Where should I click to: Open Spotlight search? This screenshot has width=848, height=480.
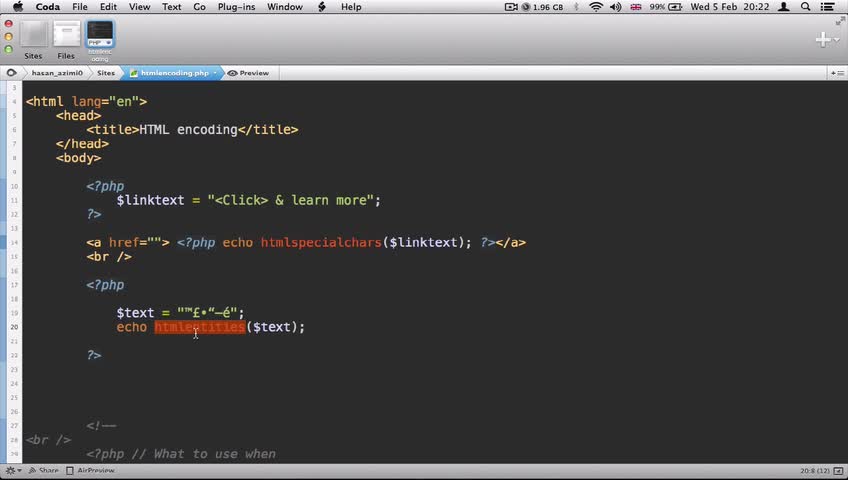[806, 7]
